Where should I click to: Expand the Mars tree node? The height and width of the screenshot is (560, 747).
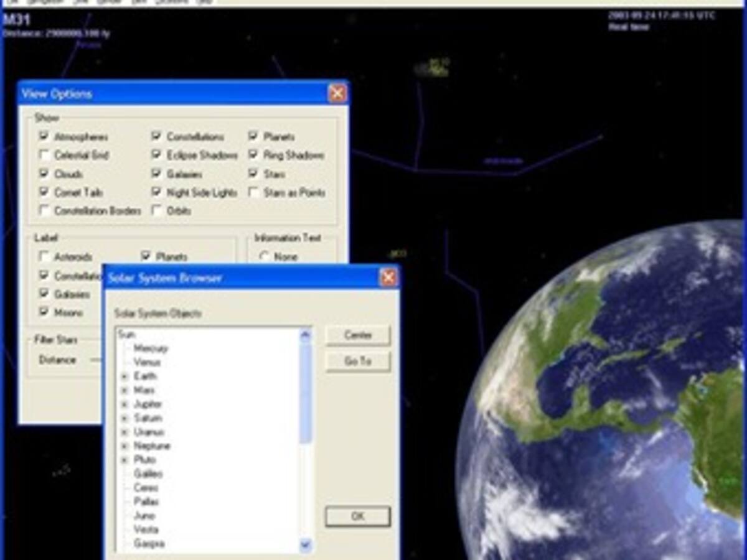click(x=125, y=390)
